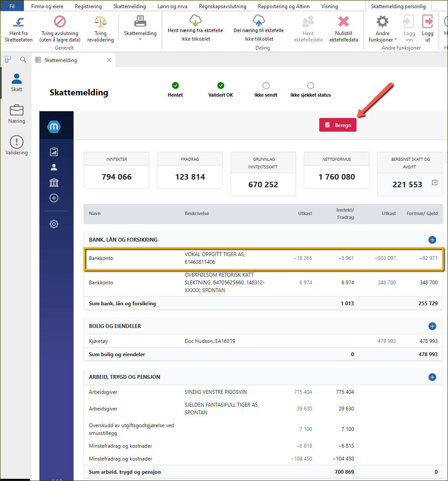The width and height of the screenshot is (448, 481).
Task: Click Validert OK status checkmark
Action: [x=220, y=85]
